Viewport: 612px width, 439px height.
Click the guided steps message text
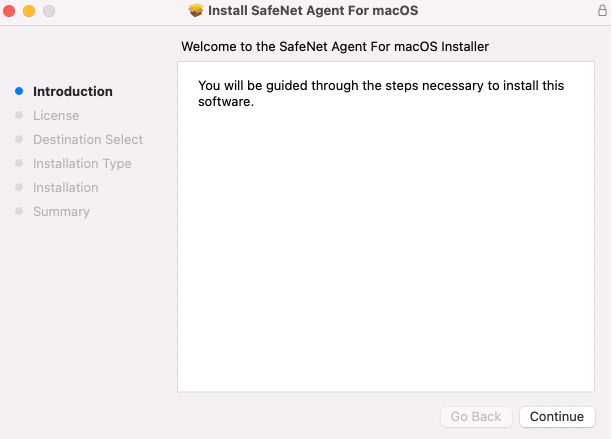point(381,93)
